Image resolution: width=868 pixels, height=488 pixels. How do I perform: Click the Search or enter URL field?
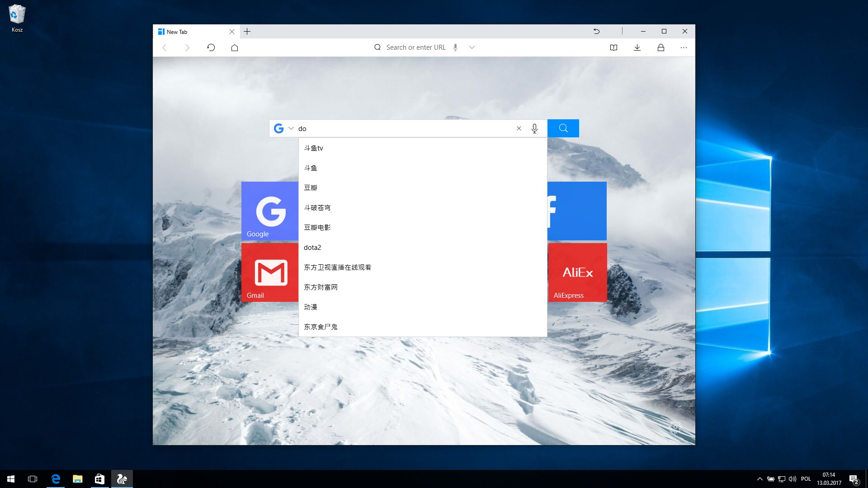pyautogui.click(x=415, y=47)
